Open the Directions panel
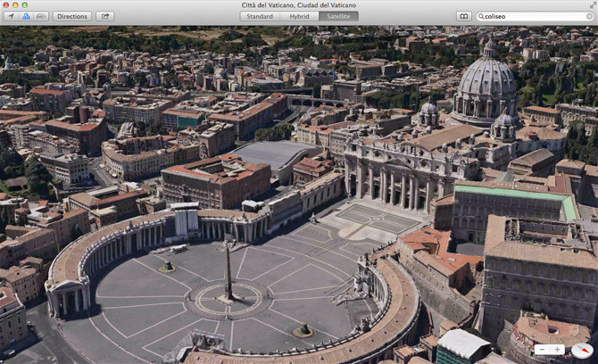This screenshot has width=598, height=364. tap(71, 16)
